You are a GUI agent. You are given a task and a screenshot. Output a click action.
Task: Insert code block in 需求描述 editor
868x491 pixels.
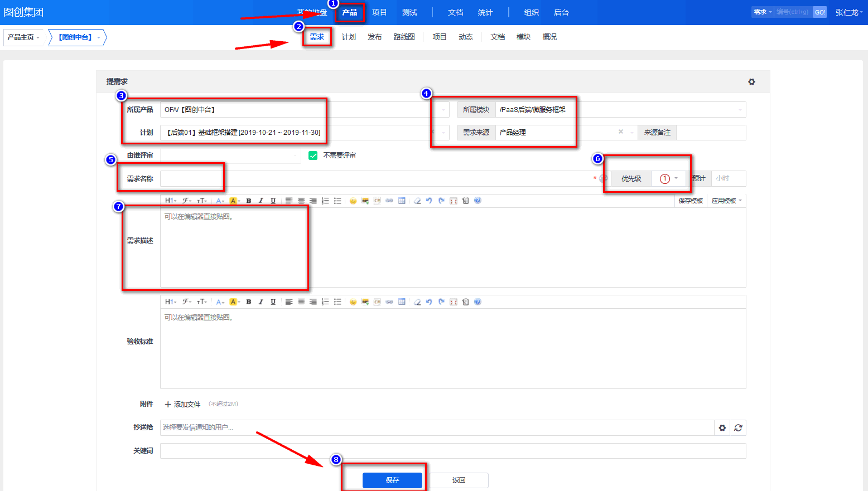coord(377,201)
